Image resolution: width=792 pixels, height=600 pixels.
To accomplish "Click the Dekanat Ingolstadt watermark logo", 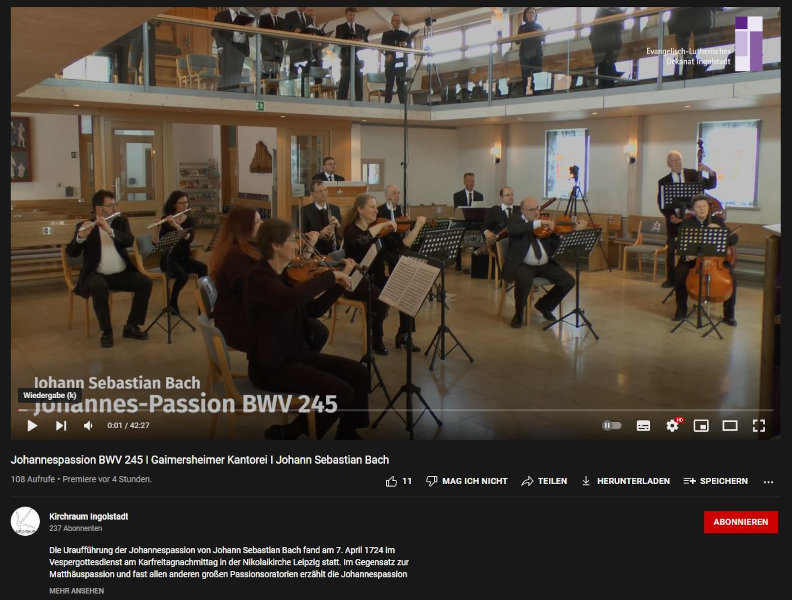I will point(705,44).
